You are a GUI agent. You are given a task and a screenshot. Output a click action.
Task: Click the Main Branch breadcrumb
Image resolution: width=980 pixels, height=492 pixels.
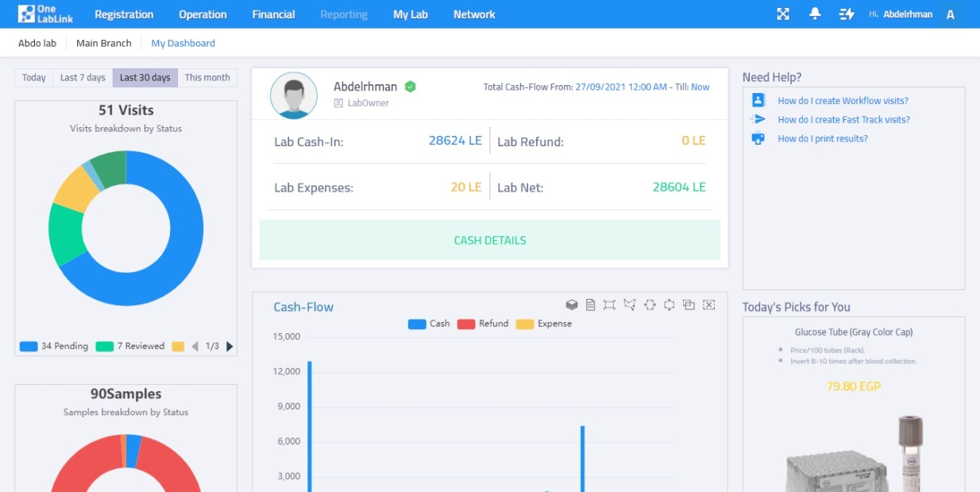coord(103,43)
